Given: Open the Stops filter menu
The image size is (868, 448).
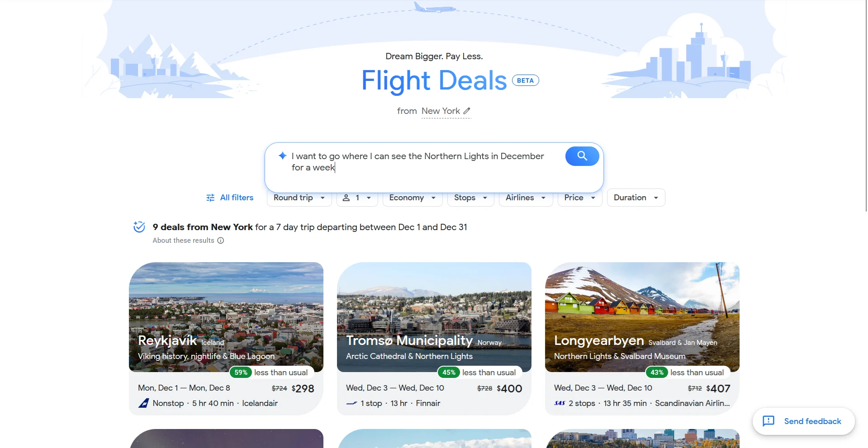Looking at the screenshot, I should (470, 198).
